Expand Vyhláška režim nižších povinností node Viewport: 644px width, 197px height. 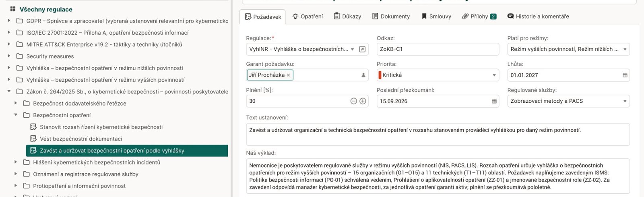[x=9, y=68]
